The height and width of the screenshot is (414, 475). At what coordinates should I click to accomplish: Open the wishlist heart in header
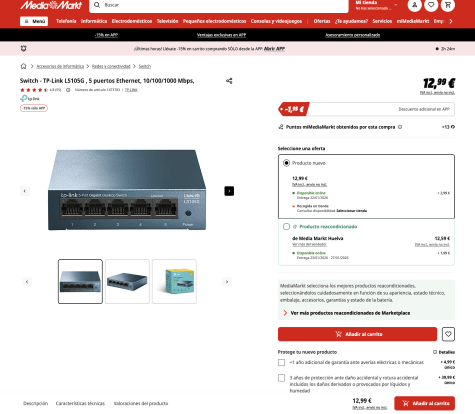tap(431, 5)
